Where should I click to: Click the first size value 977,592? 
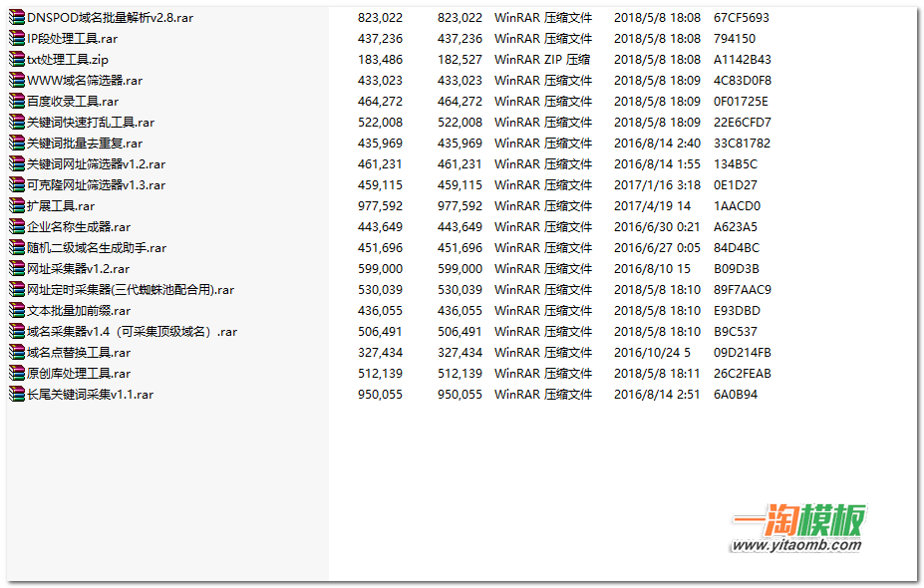tap(380, 205)
